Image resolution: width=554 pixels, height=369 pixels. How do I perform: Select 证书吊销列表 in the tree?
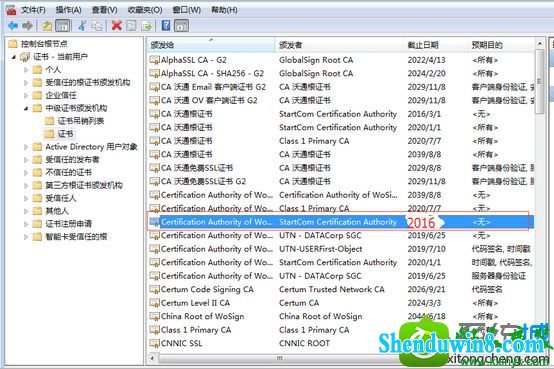81,121
